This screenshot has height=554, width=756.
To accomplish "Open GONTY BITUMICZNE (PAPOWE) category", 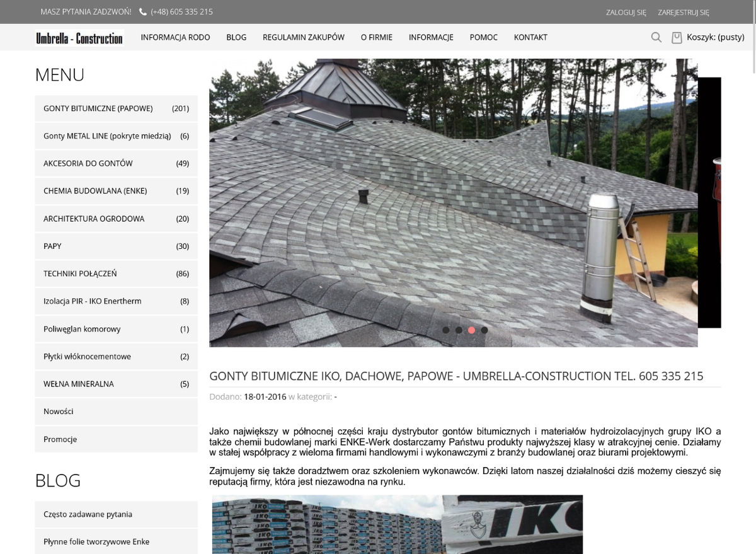I will tap(117, 108).
